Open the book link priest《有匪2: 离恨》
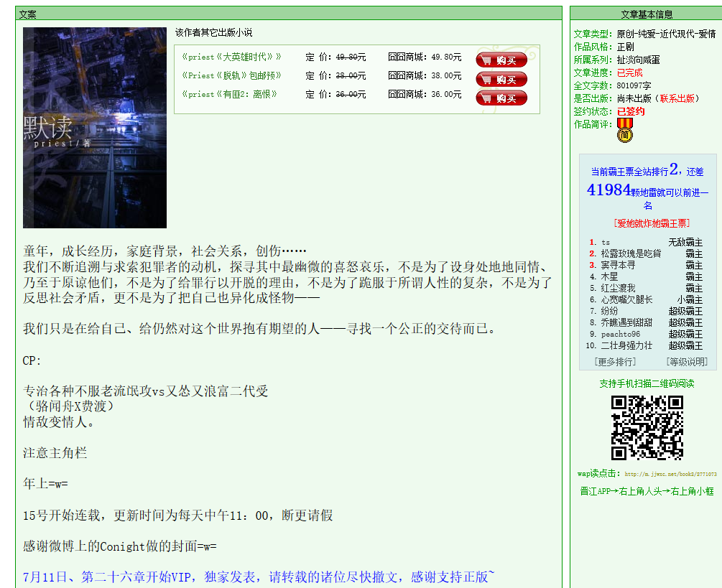Screen dimensions: 722x588 point(229,94)
